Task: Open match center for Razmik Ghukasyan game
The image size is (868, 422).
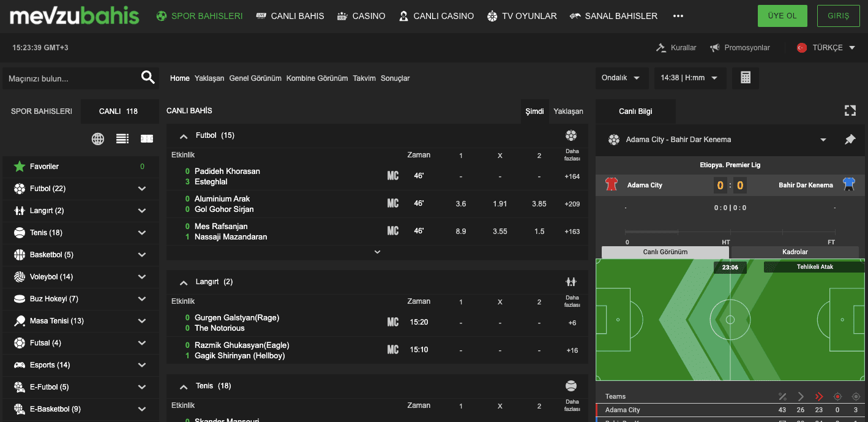Action: pos(393,350)
